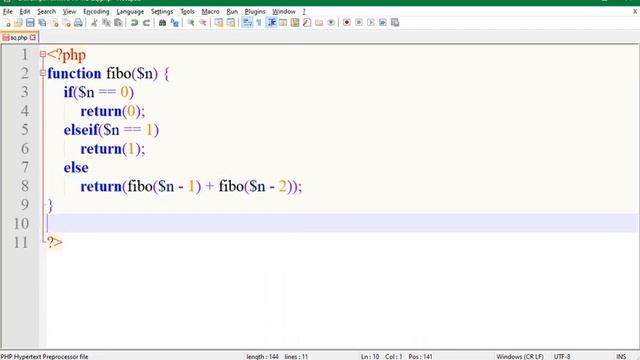Click the Close All documents toolbar icon
The height and width of the screenshot is (360, 640).
[66, 23]
